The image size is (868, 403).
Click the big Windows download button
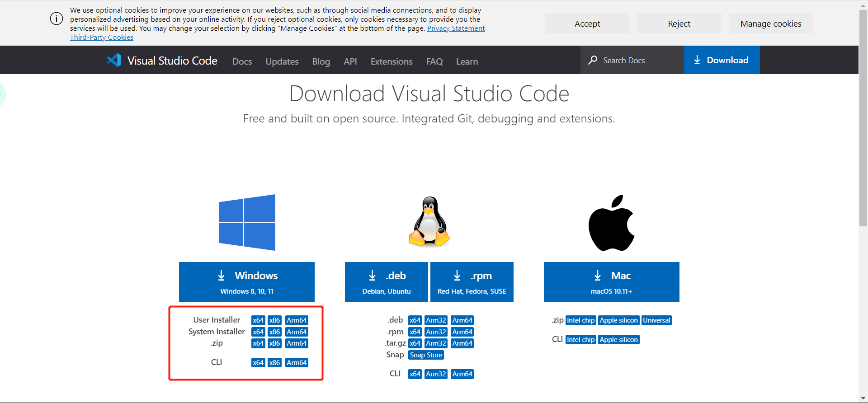click(247, 282)
